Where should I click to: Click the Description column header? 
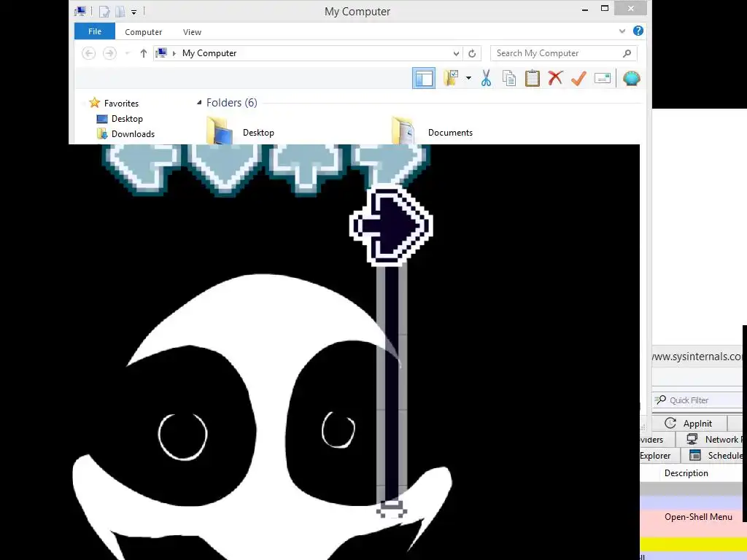(686, 472)
